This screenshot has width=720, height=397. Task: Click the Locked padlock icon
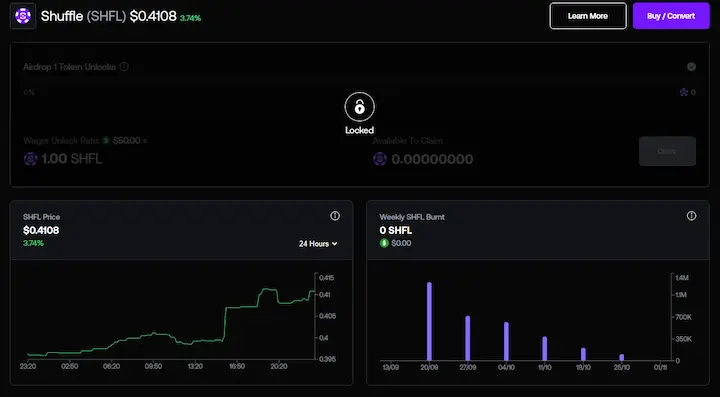[360, 107]
